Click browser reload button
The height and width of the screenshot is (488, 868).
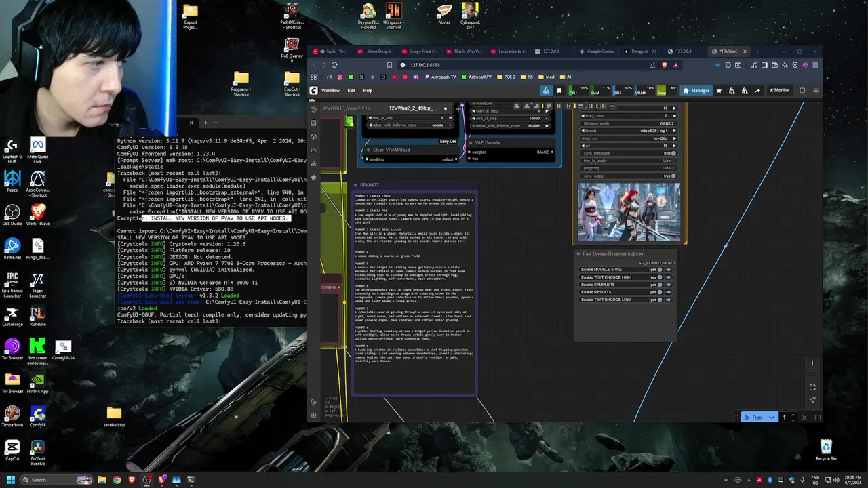[335, 65]
